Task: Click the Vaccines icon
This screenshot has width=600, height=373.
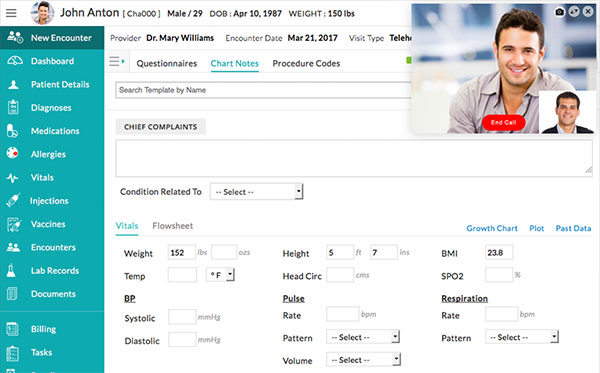Action: [13, 225]
